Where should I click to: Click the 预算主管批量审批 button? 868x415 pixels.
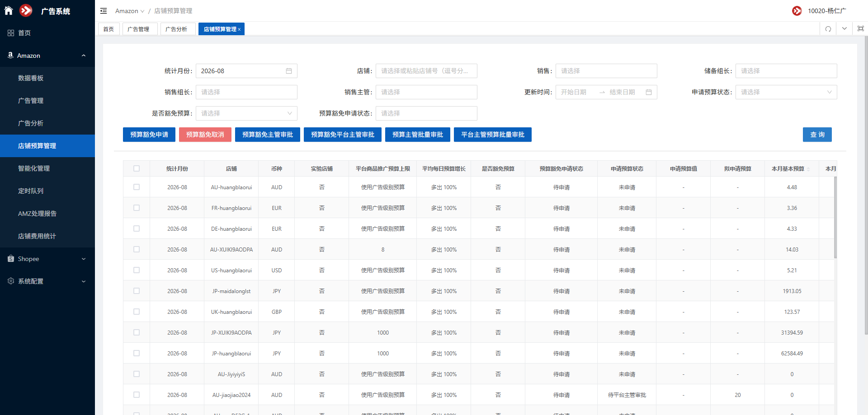coord(418,135)
